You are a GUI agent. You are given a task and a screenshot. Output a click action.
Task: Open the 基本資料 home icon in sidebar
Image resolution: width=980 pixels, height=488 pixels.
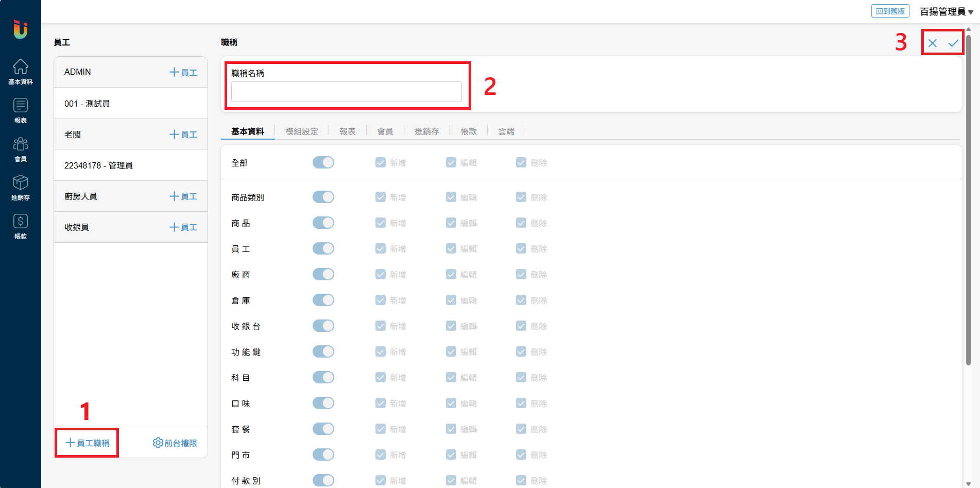coord(20,71)
